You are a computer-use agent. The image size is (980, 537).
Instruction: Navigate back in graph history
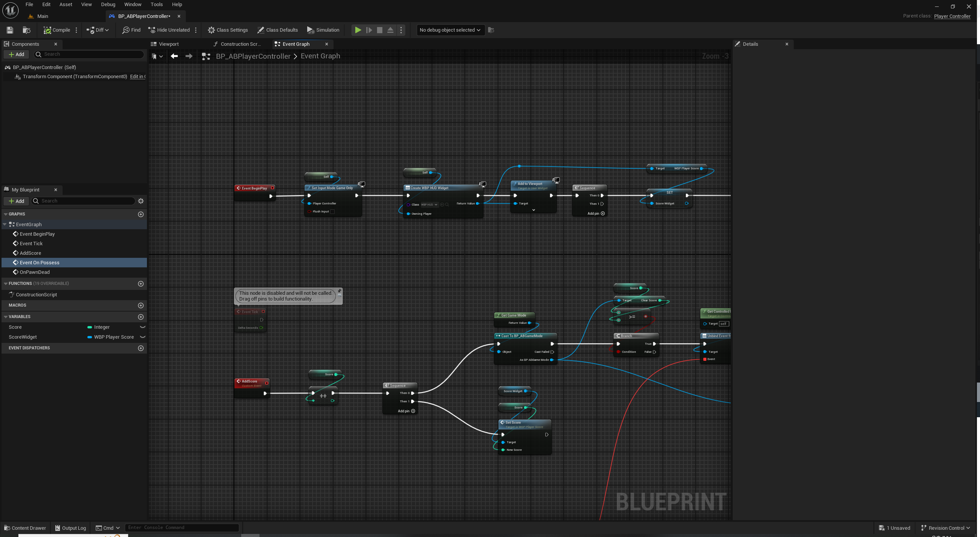click(x=174, y=56)
